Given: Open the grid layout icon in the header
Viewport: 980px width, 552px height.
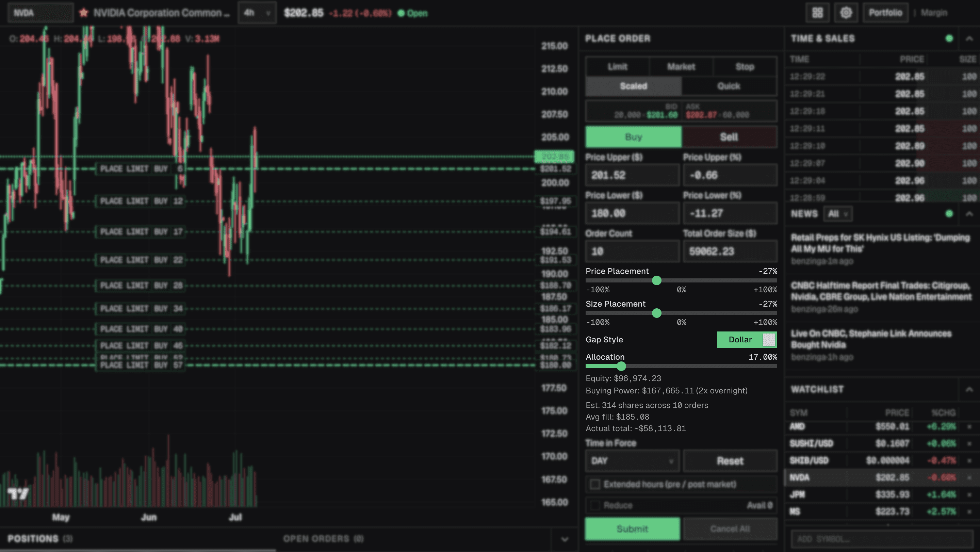Looking at the screenshot, I should pyautogui.click(x=817, y=13).
